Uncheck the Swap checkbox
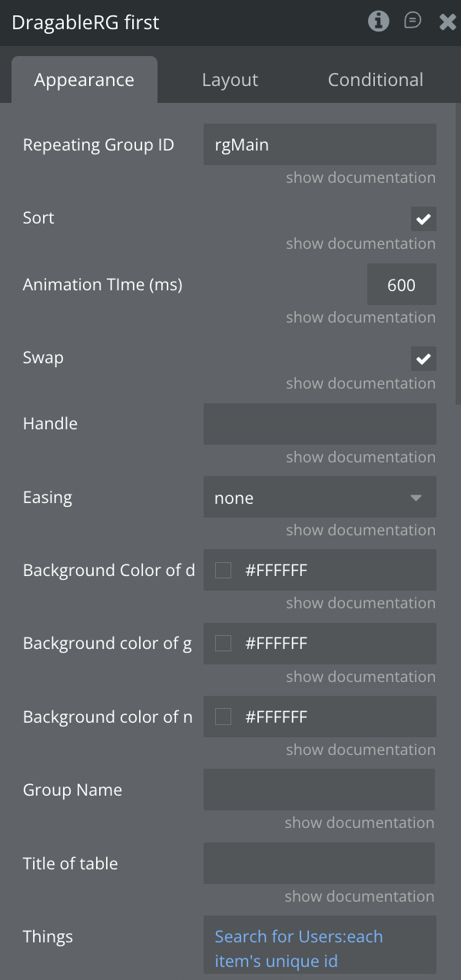 [x=423, y=359]
